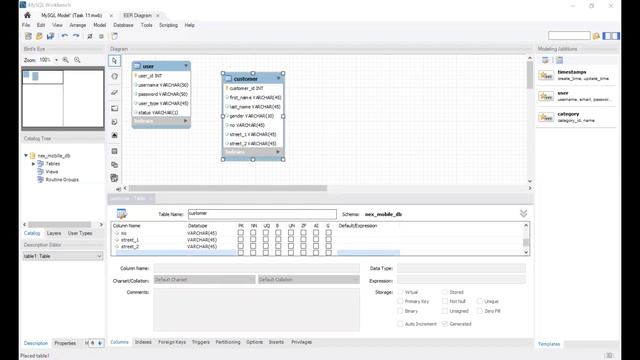Switch to the User Types tab
The image size is (640, 360).
80,233
